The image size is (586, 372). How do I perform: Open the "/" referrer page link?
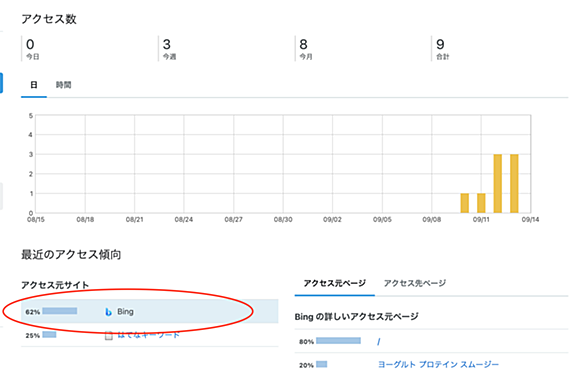pos(379,341)
